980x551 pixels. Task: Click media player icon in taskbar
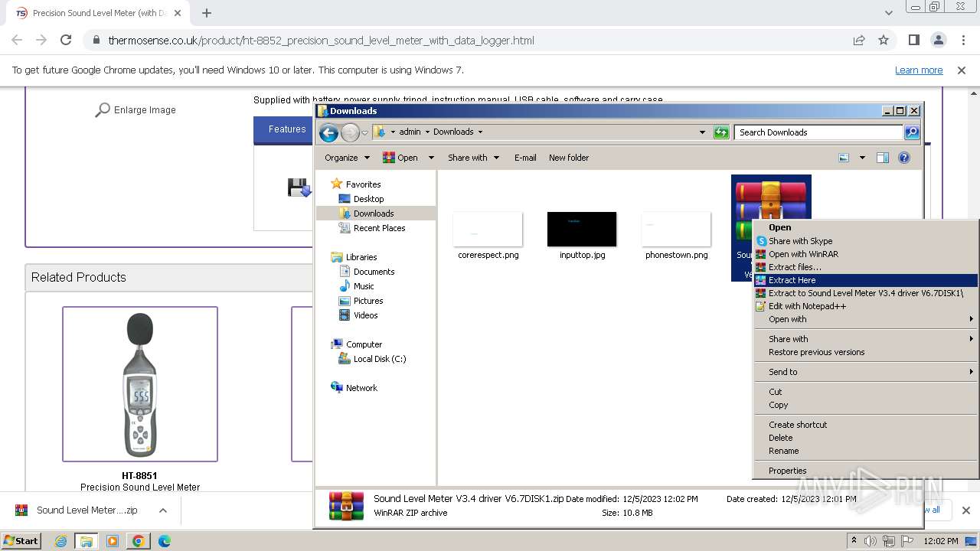pos(113,541)
